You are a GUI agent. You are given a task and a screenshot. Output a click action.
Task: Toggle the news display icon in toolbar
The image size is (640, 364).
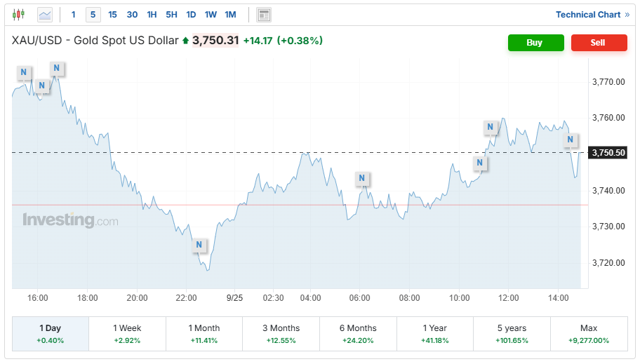[264, 15]
